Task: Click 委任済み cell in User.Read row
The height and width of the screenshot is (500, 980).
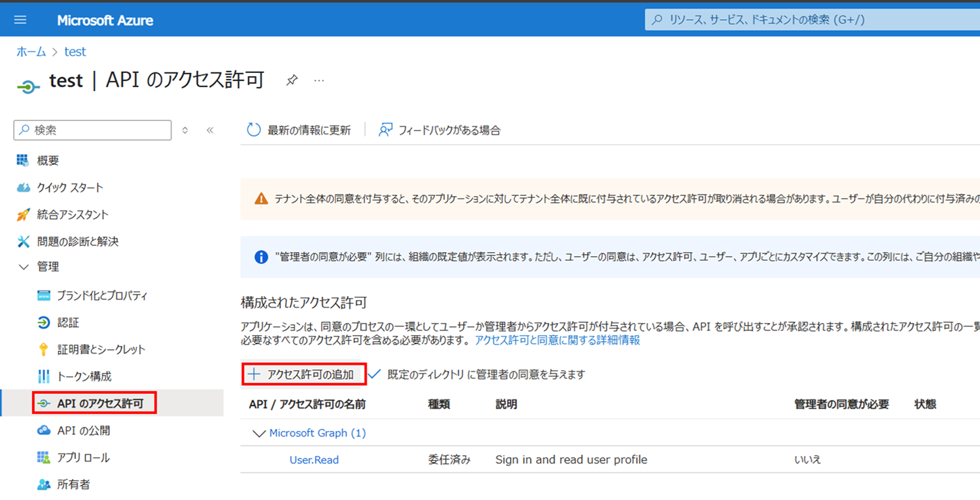Action: 449,460
